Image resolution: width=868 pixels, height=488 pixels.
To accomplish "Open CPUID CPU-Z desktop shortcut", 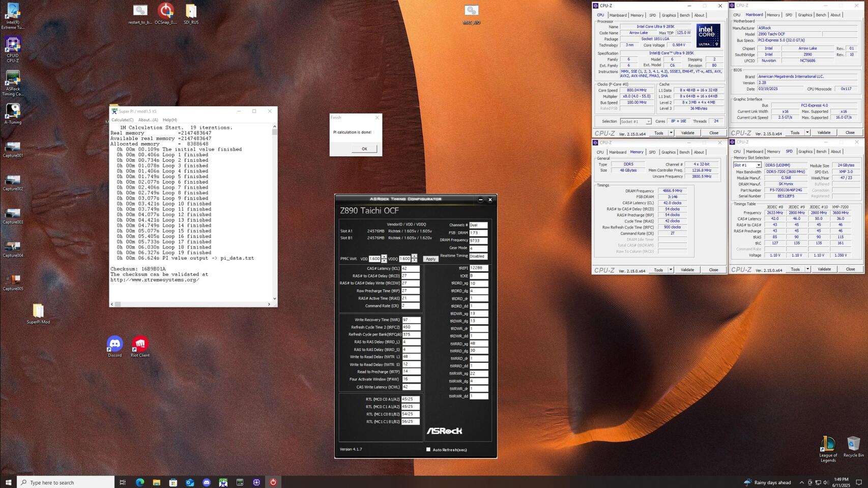I will point(13,49).
